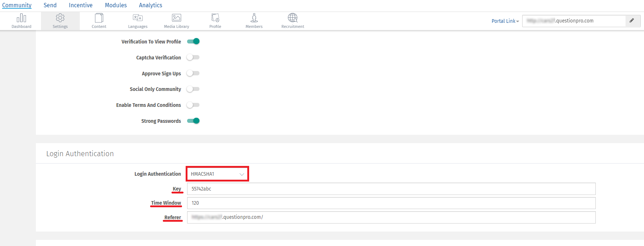
Task: Expand the Portal Link dropdown
Action: click(x=505, y=21)
